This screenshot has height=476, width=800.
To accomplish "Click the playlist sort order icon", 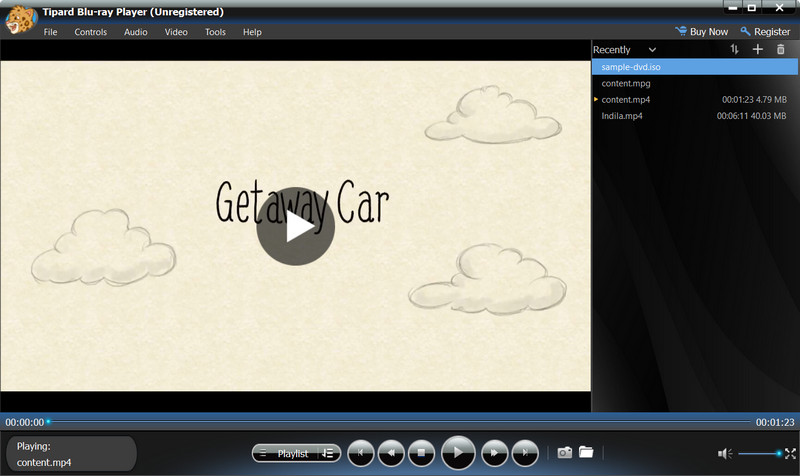I will [734, 49].
